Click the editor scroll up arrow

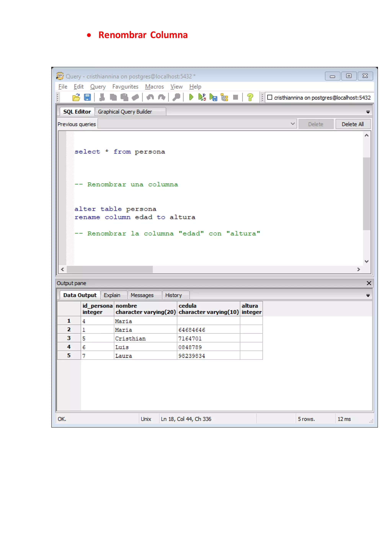point(366,135)
